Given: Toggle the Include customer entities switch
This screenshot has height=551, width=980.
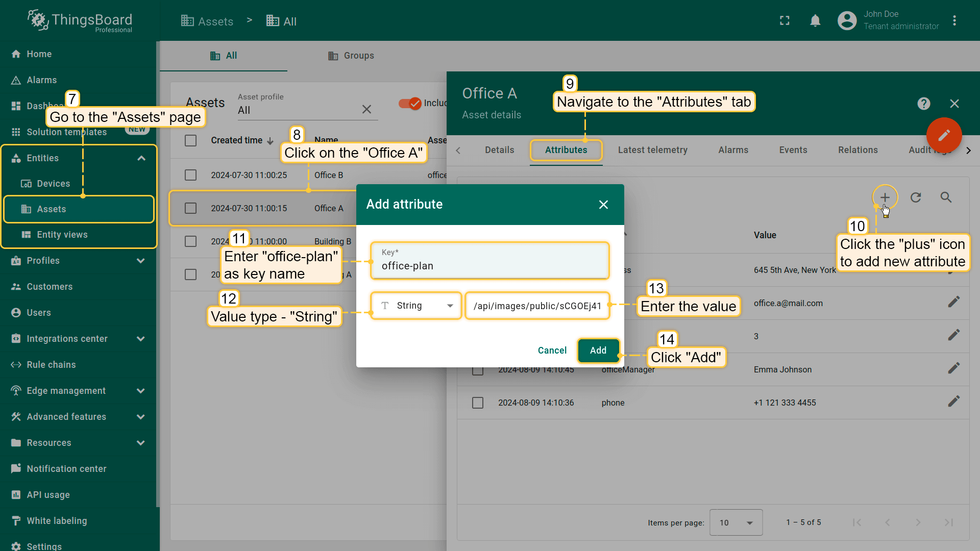Looking at the screenshot, I should (410, 103).
